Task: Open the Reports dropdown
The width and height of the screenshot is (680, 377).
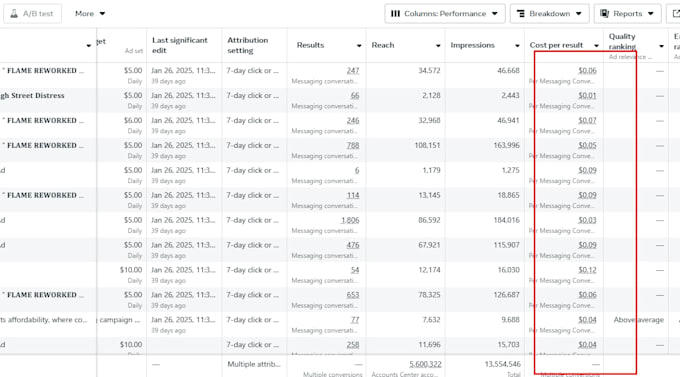Action: point(627,13)
